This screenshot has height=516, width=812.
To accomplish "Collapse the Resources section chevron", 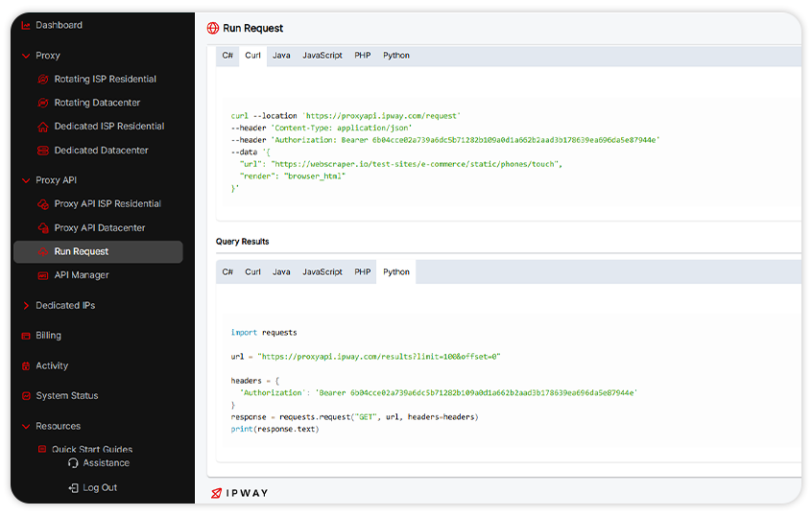I will pos(26,426).
